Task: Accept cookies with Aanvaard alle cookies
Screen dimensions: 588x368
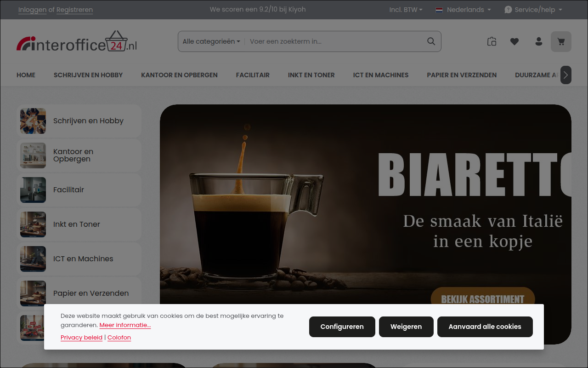Action: 485,327
